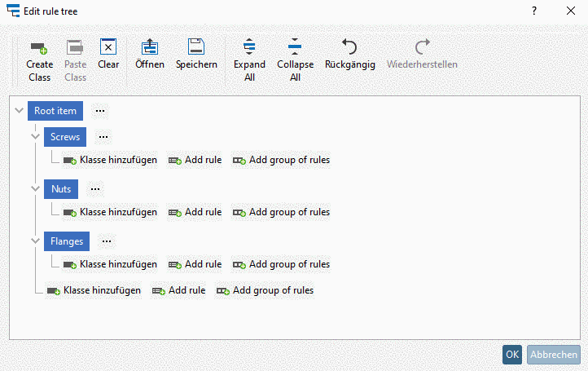Screen dimensions: 588x371
Task: Select the Screws class node
Action: [x=65, y=137]
